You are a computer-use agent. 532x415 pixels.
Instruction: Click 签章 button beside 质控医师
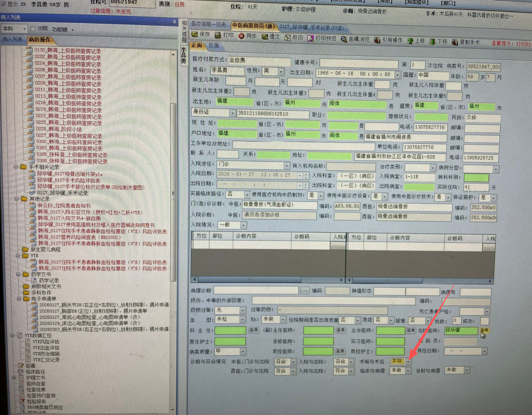tap(340, 351)
